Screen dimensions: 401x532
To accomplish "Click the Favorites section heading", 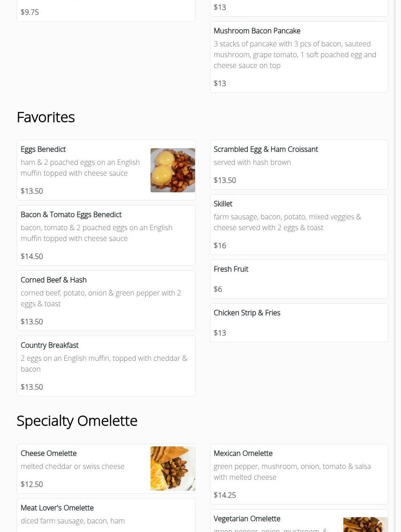I will point(46,117).
